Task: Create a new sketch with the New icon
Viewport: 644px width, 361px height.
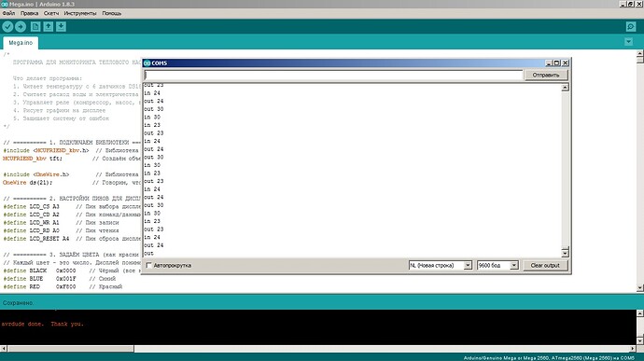Action: 35,27
